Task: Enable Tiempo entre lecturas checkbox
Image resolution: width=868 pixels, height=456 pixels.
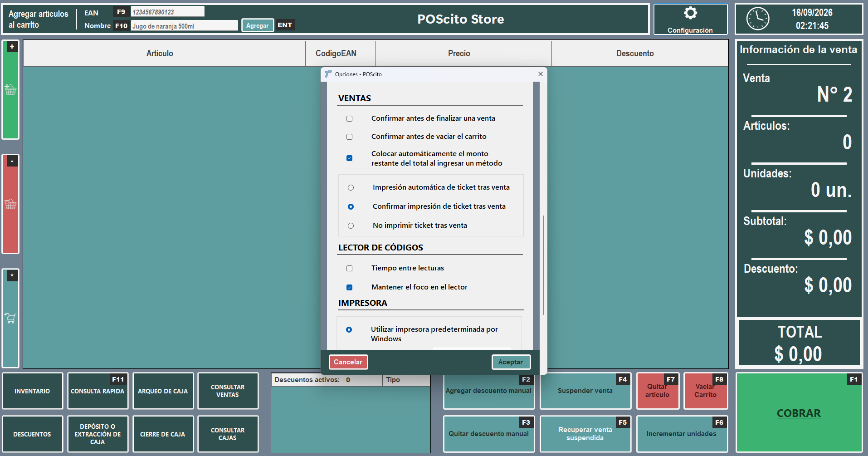Action: pos(349,269)
